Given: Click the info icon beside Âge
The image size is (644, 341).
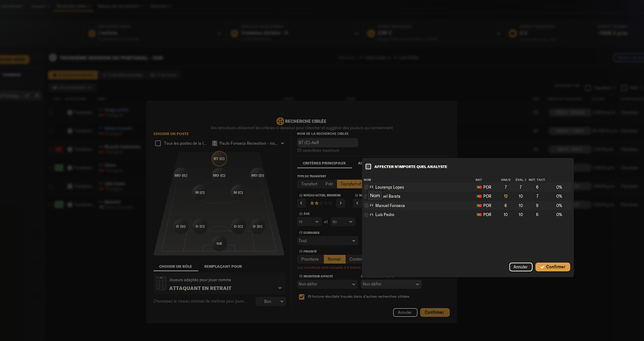Looking at the screenshot, I should pyautogui.click(x=300, y=214).
